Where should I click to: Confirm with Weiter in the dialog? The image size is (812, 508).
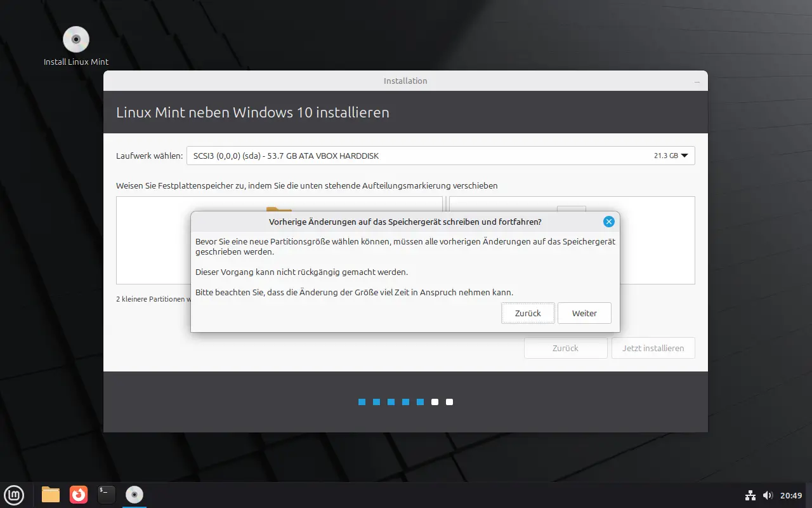(x=584, y=312)
